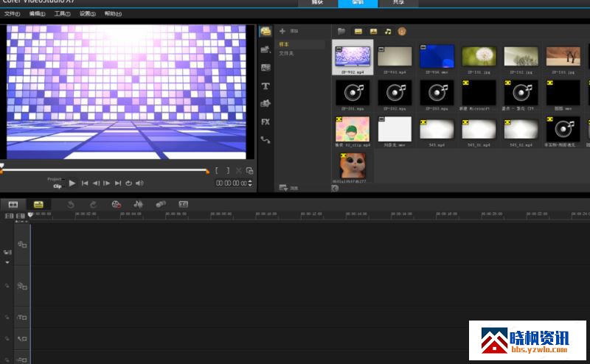Viewport: 590px width, 364px height.
Task: Click the Undo arrow in timeline toolbar
Action: pyautogui.click(x=70, y=204)
